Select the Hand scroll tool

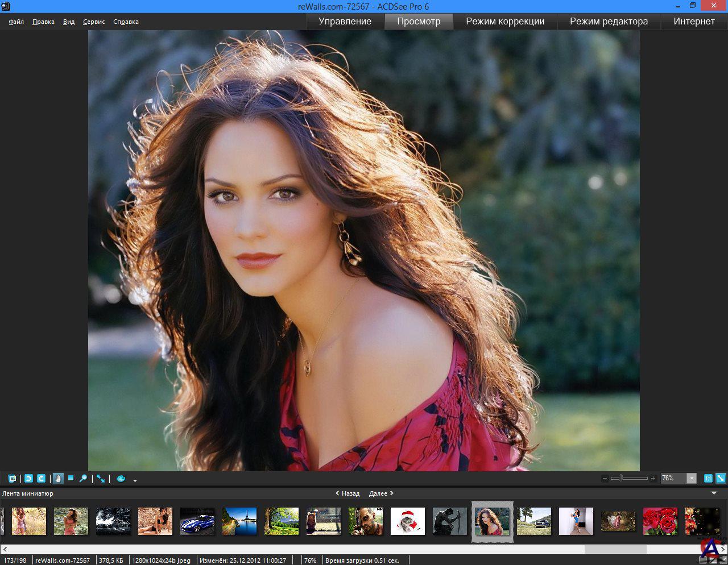pyautogui.click(x=58, y=479)
